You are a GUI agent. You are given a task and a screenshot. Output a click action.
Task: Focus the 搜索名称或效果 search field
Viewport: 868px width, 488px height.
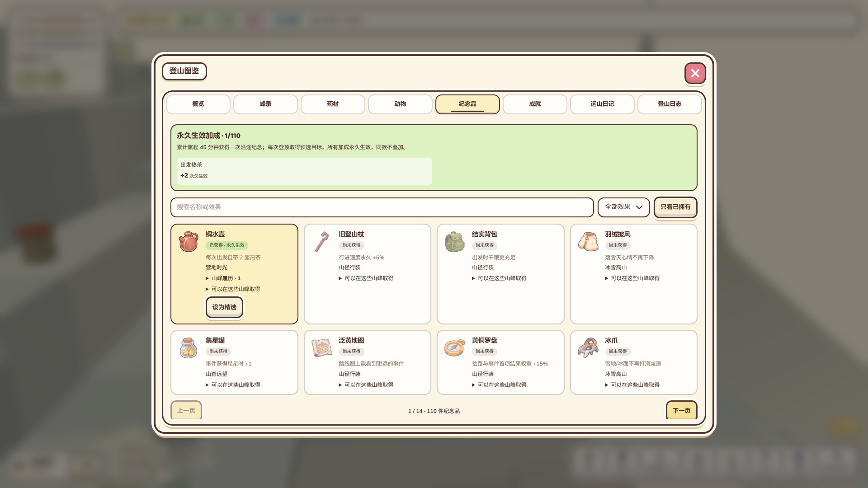coord(382,207)
